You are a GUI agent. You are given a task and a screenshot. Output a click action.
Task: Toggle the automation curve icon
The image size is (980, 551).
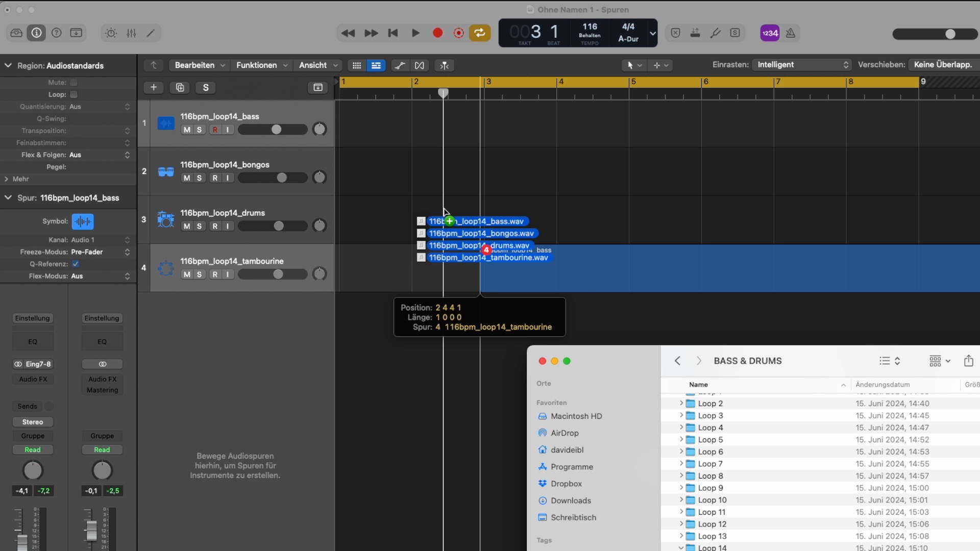click(x=400, y=65)
